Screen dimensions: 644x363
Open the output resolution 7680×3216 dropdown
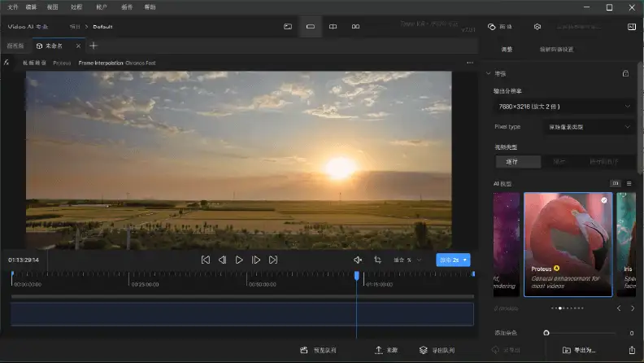pyautogui.click(x=563, y=107)
